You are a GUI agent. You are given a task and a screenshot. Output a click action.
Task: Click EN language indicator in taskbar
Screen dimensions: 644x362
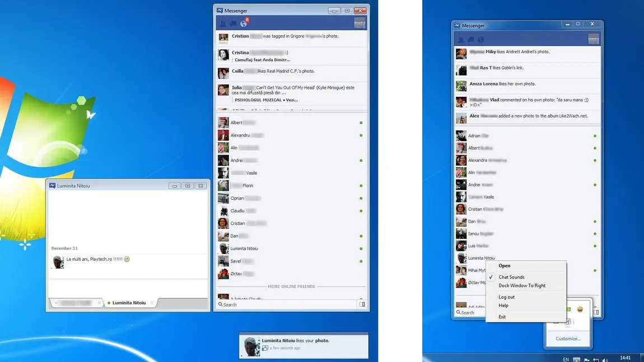point(566,360)
